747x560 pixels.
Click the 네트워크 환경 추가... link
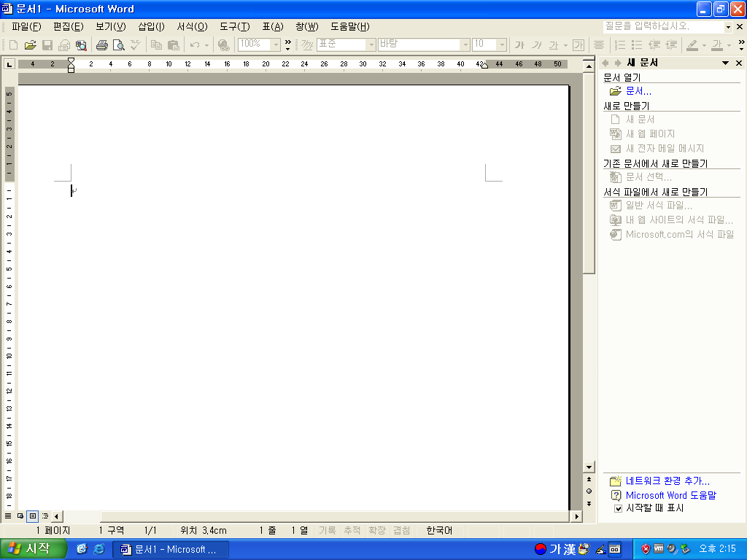click(667, 481)
